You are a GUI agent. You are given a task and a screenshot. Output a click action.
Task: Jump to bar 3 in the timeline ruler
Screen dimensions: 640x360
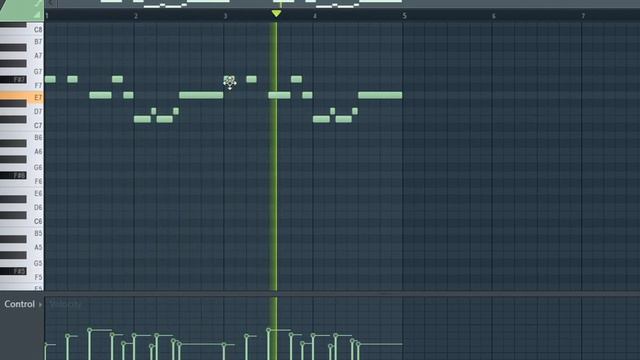coord(225,16)
